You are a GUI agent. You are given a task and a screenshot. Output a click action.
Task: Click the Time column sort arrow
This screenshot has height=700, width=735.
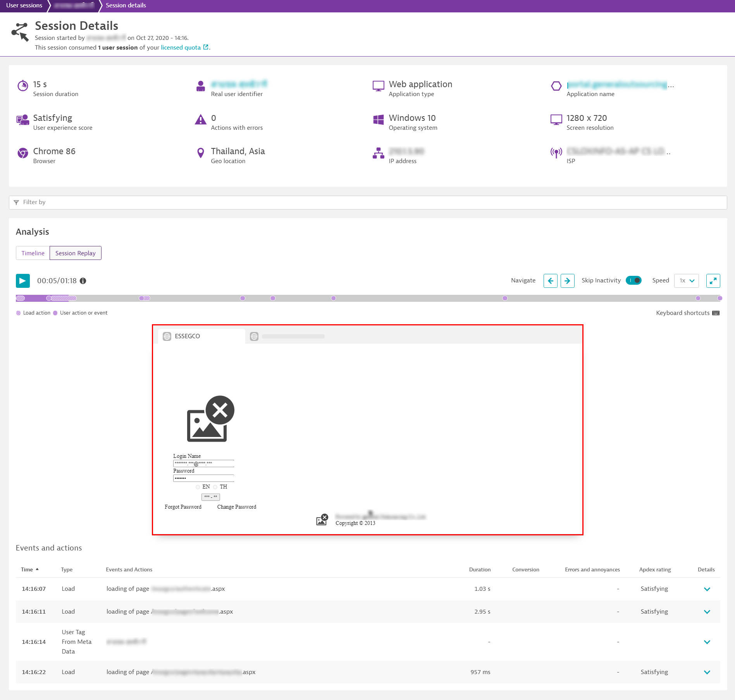(x=37, y=569)
